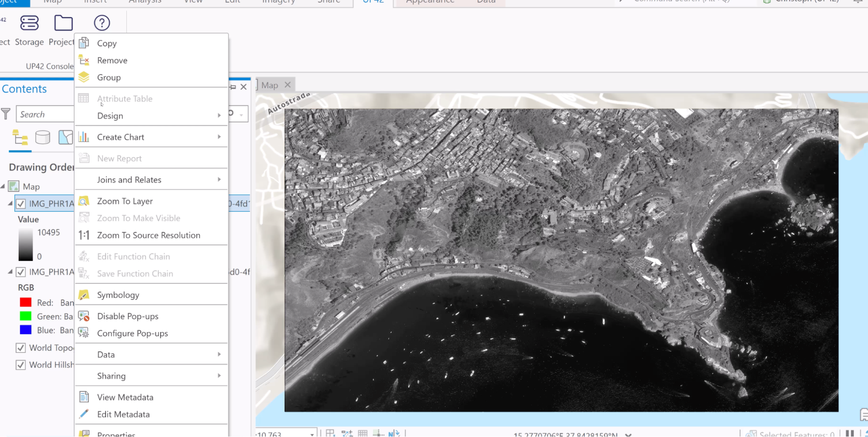Select the Map view tab
Screen dimensions: 868x437
(x=270, y=85)
